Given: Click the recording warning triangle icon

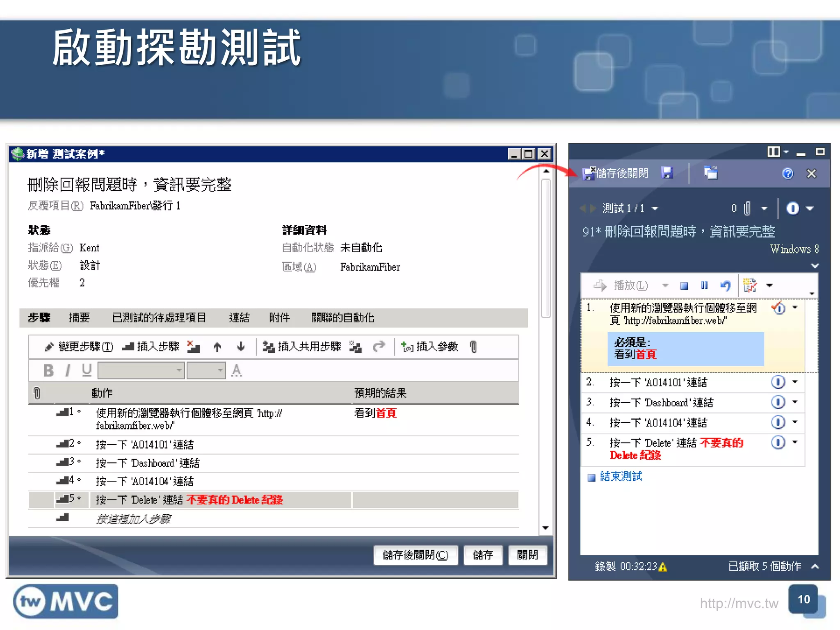Looking at the screenshot, I should [x=663, y=567].
